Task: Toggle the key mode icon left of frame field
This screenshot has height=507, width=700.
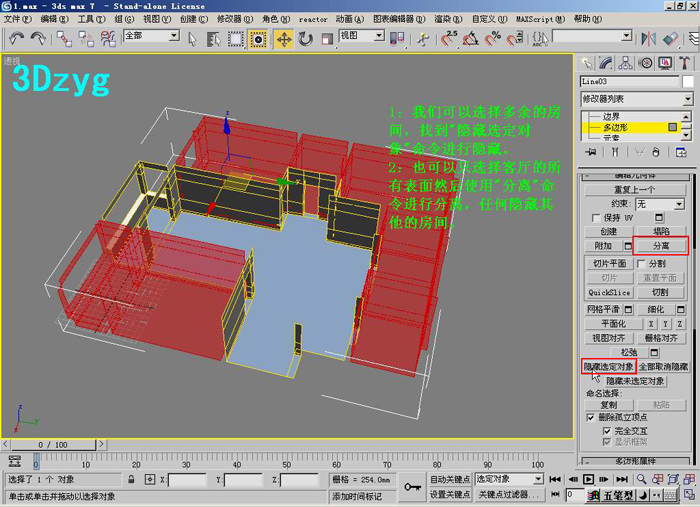Action: 555,494
